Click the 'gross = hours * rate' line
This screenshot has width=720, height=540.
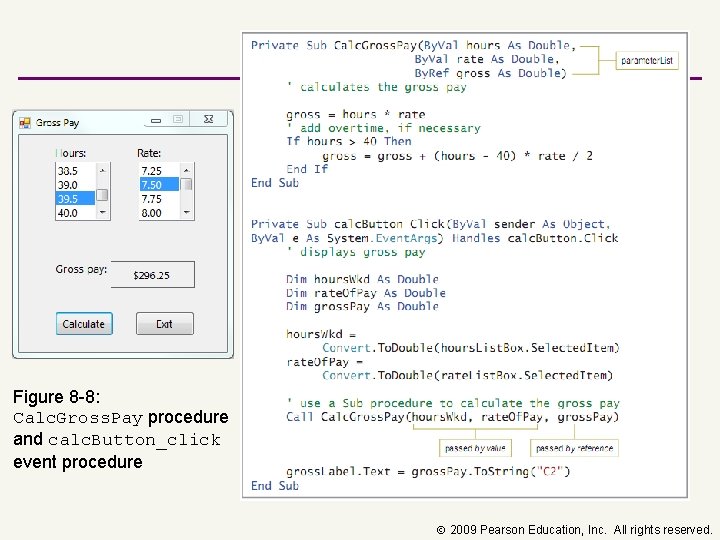[356, 114]
